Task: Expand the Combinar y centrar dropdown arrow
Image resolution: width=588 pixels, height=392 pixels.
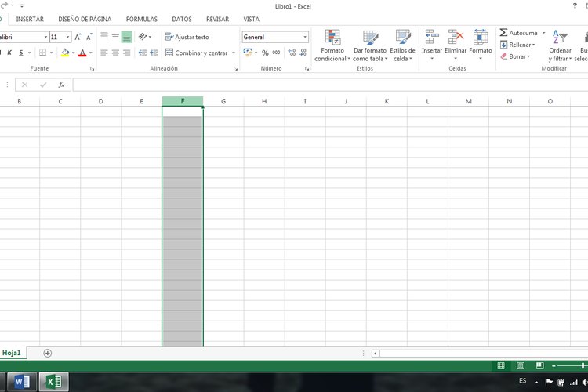Action: 233,53
